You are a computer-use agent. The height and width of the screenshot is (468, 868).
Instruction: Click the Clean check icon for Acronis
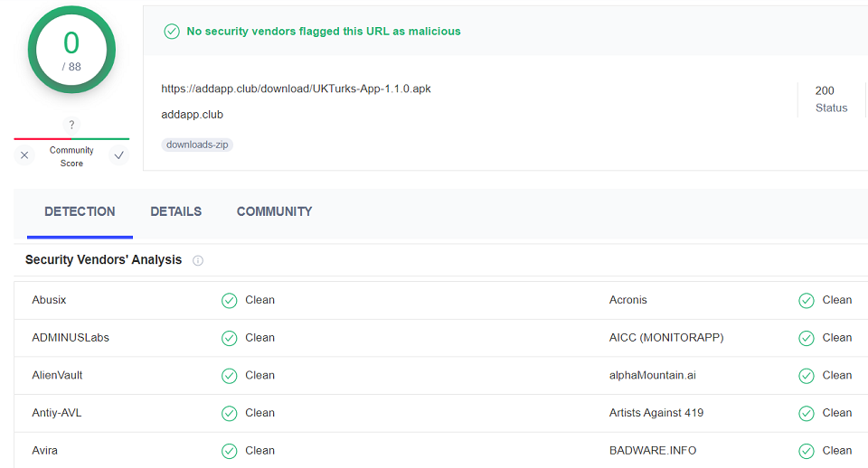click(x=807, y=300)
